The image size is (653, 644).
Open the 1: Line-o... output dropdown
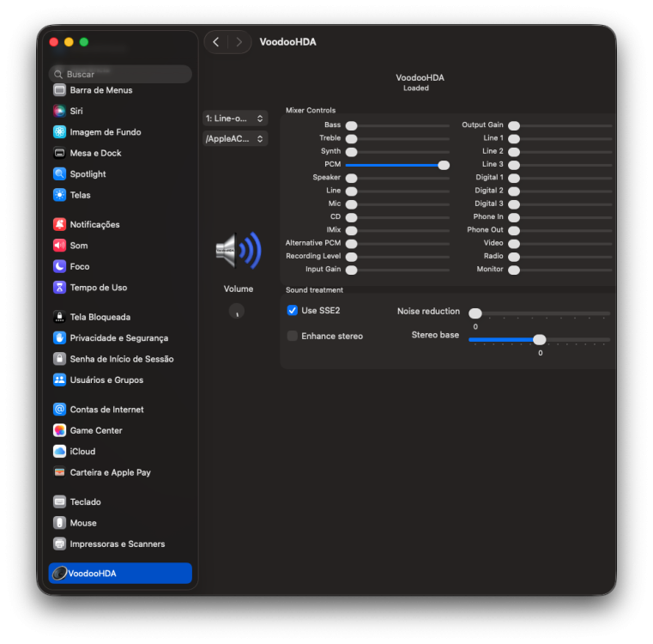click(235, 118)
